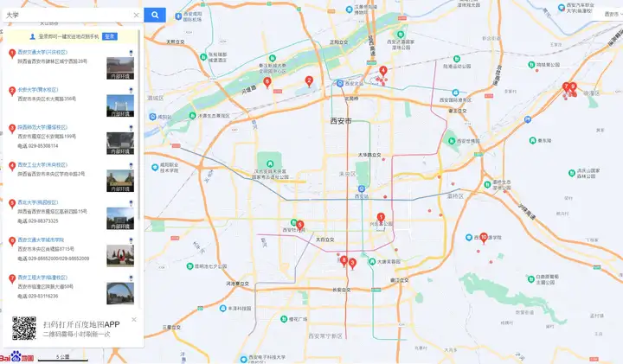Click the blue 登录 login button

coord(110,36)
